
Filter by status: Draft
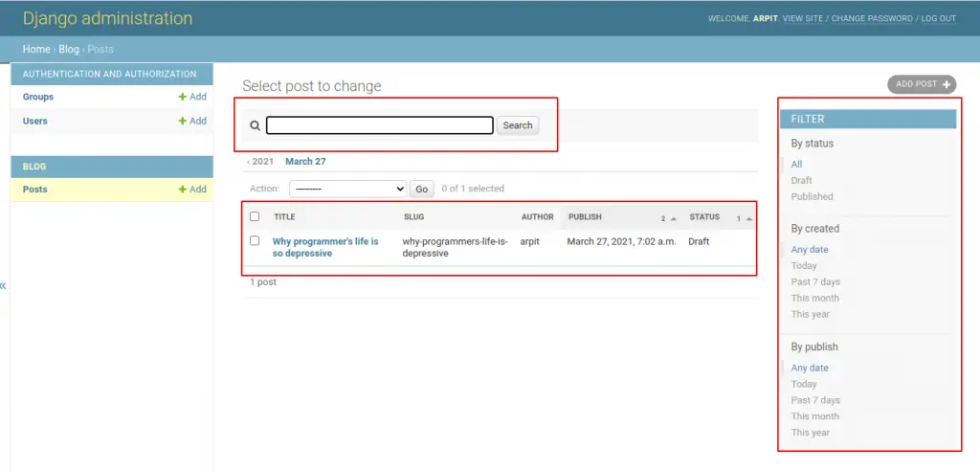pyautogui.click(x=801, y=181)
